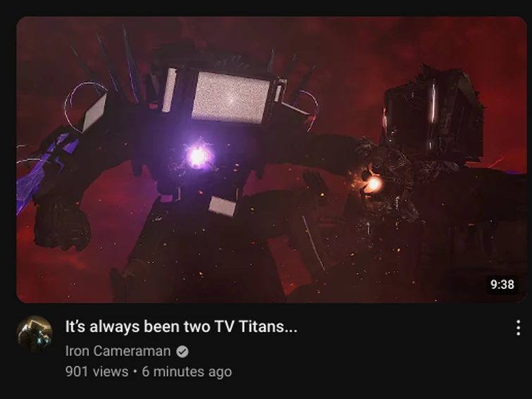The width and height of the screenshot is (532, 399).
Task: Click the word "views" in the metadata line
Action: [x=111, y=372]
